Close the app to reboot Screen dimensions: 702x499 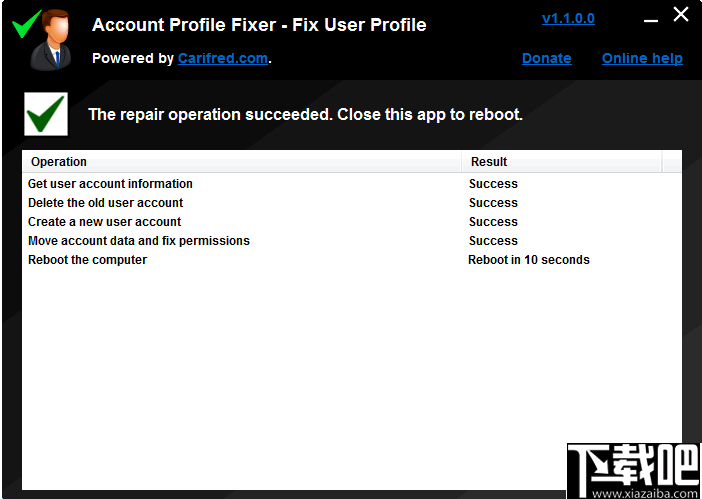pos(681,14)
